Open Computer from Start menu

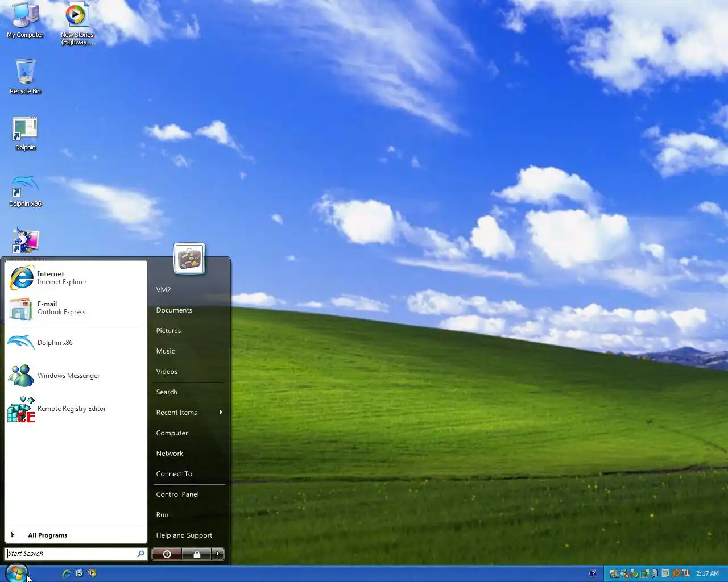point(172,433)
